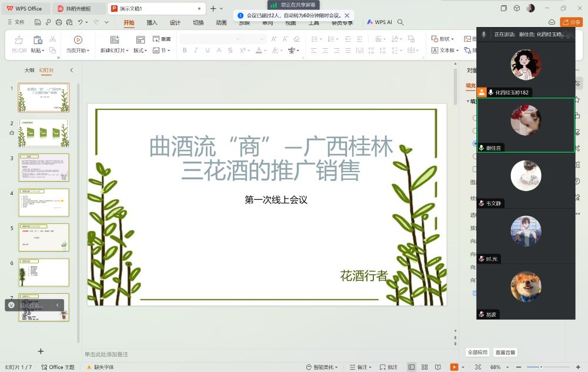Expand the 版式 layout dropdown
588x372 pixels.
140,51
